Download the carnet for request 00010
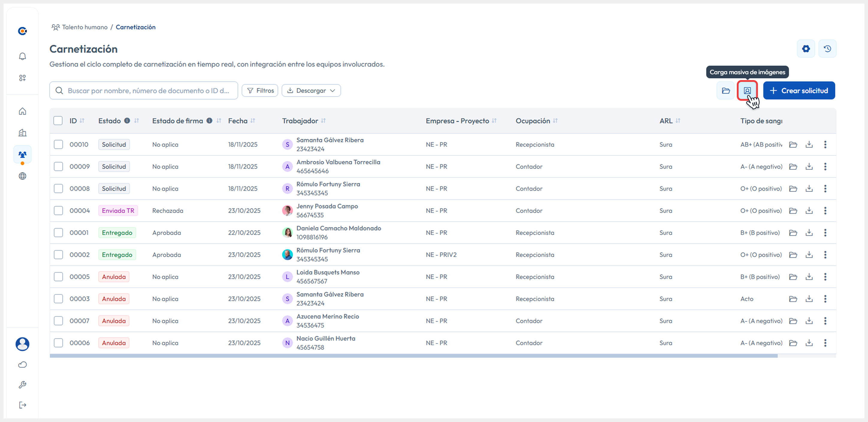The image size is (868, 422). [809, 144]
